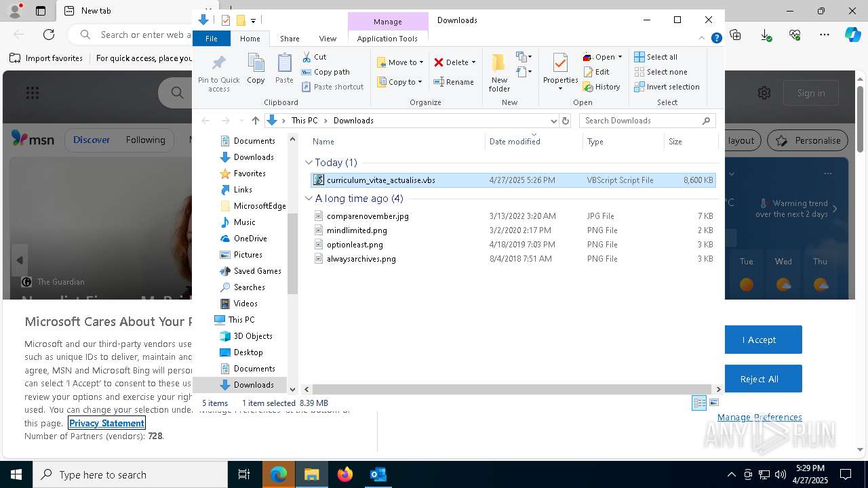The width and height of the screenshot is (868, 488).
Task: Open the Privacy Statement link
Action: [x=106, y=423]
